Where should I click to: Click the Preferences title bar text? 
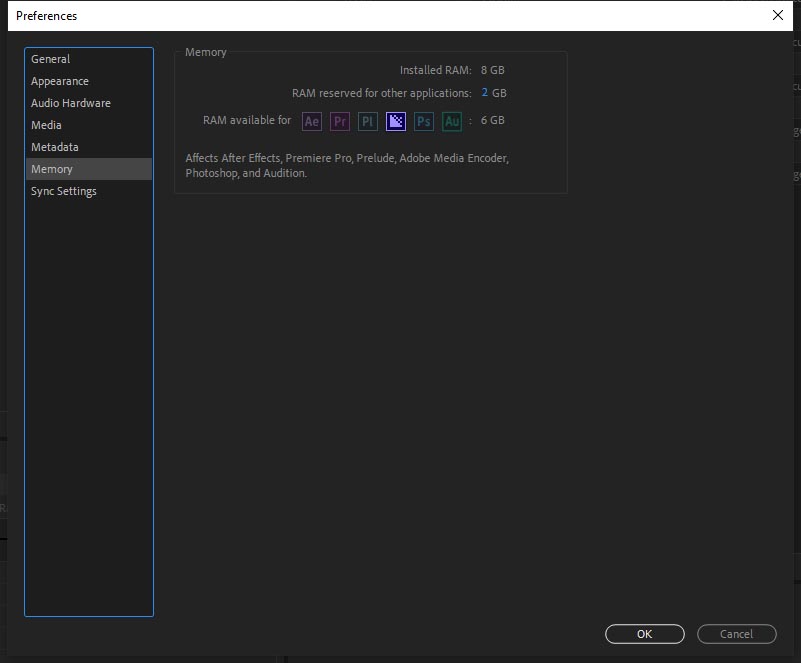tap(46, 16)
